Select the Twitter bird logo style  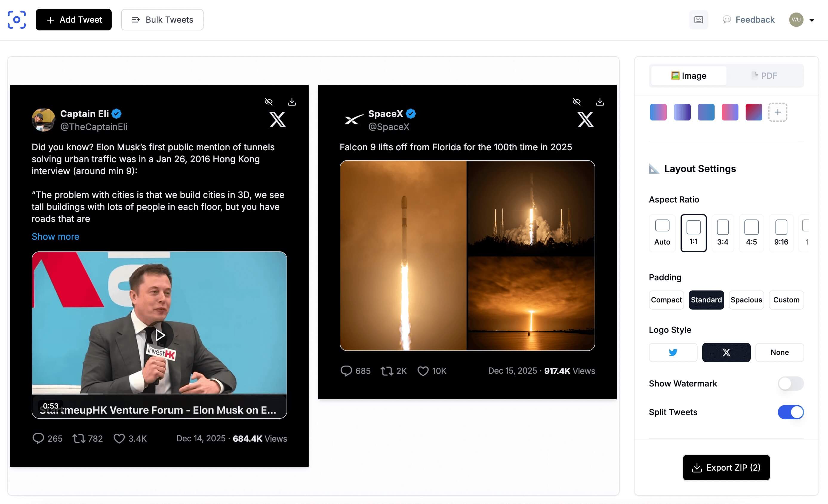point(673,352)
